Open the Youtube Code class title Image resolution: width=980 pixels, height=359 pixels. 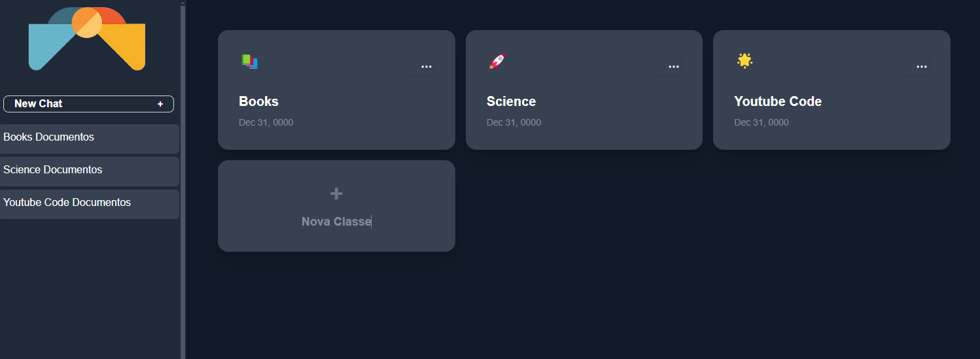(777, 101)
